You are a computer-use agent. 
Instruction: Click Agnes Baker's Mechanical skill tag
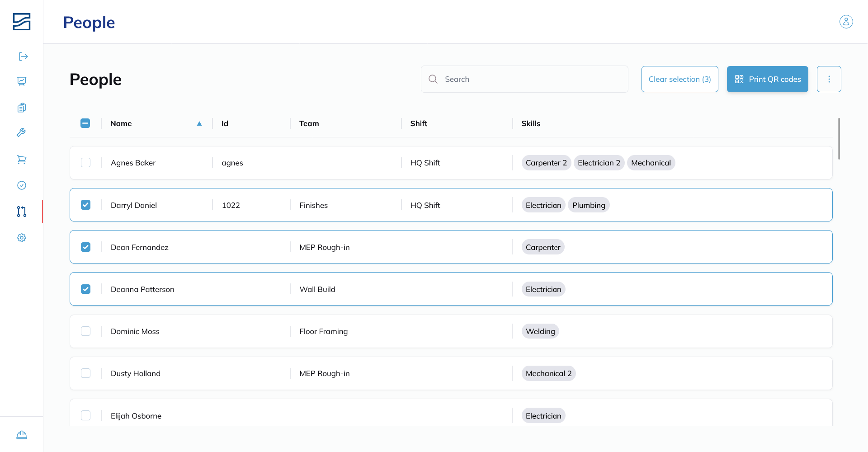coord(651,163)
